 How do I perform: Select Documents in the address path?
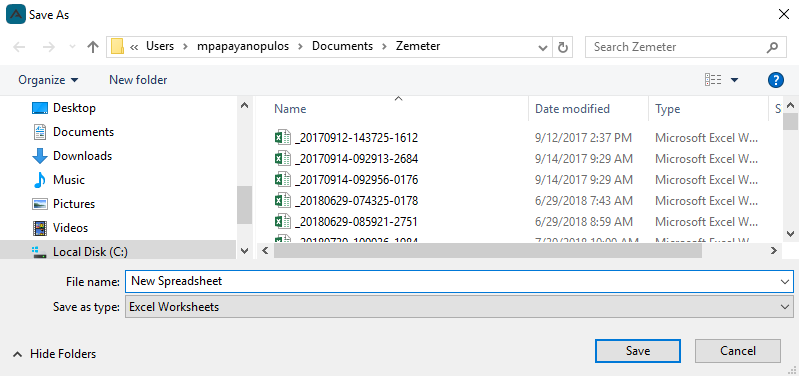coord(342,46)
